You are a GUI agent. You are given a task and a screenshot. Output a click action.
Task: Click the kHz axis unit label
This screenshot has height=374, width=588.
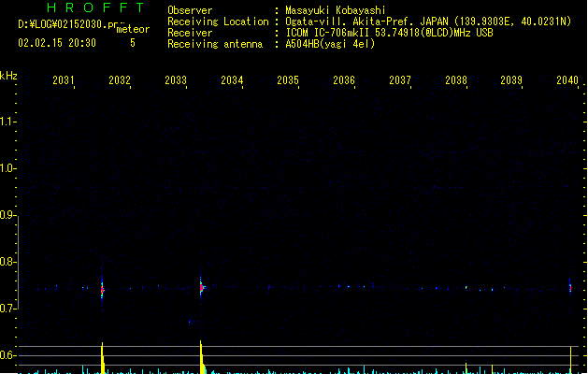coord(8,76)
